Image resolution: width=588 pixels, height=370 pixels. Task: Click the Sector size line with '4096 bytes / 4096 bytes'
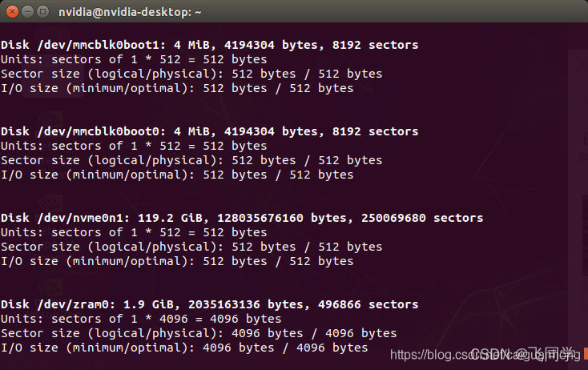coord(199,333)
